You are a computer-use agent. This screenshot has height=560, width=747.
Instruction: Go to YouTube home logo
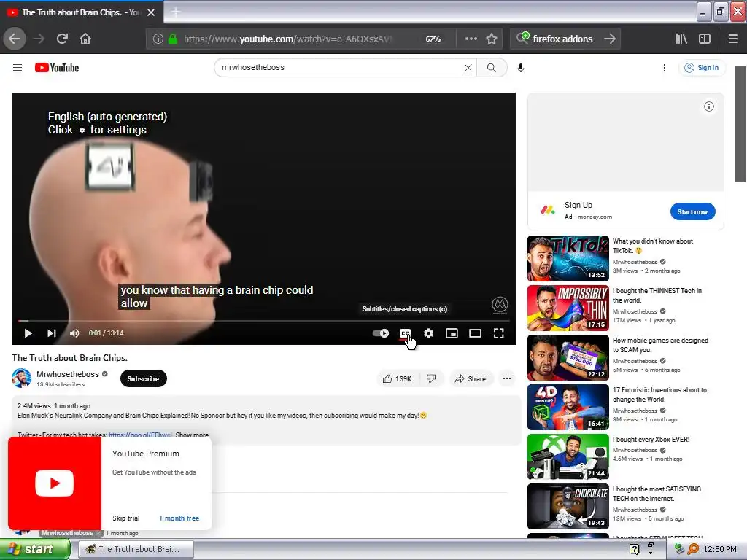(57, 68)
